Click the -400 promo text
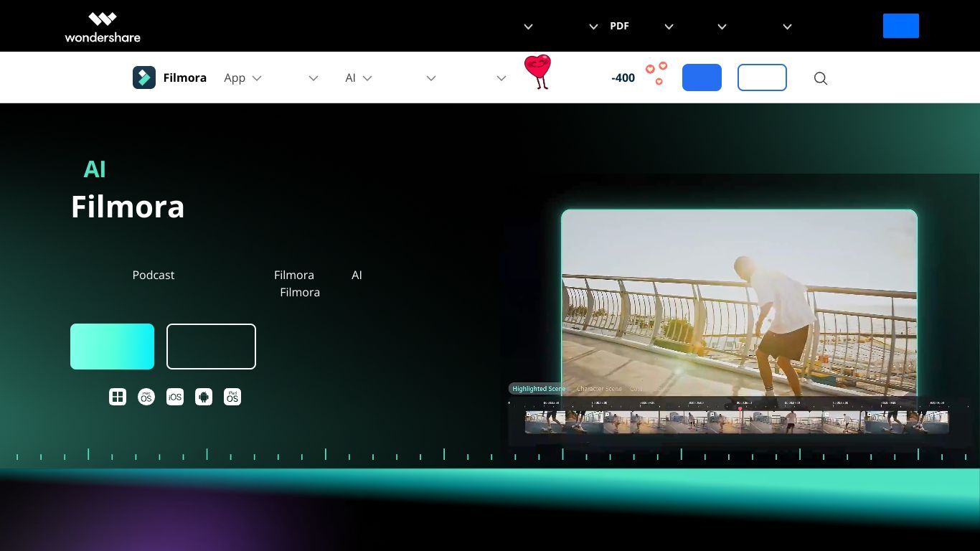 [x=623, y=77]
